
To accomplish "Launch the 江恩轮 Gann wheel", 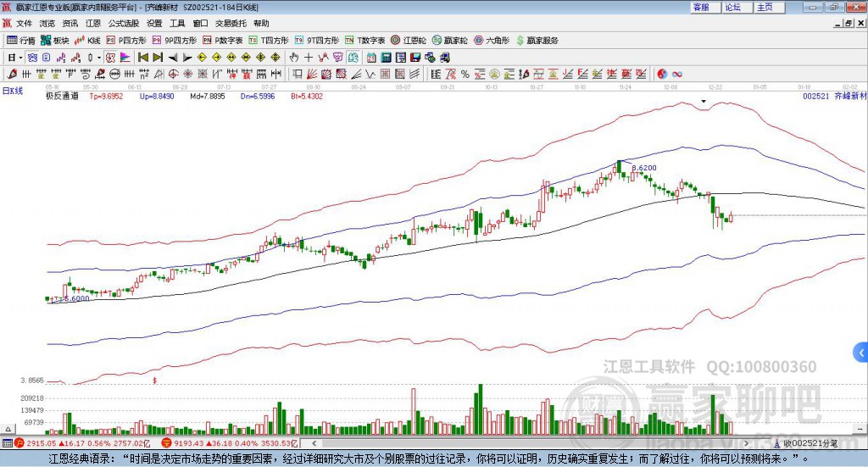I will tap(409, 41).
